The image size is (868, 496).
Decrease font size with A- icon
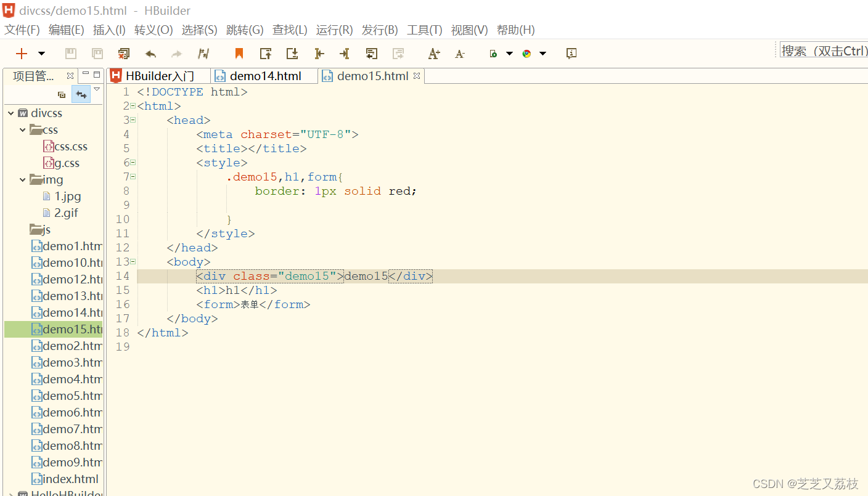[x=460, y=54]
